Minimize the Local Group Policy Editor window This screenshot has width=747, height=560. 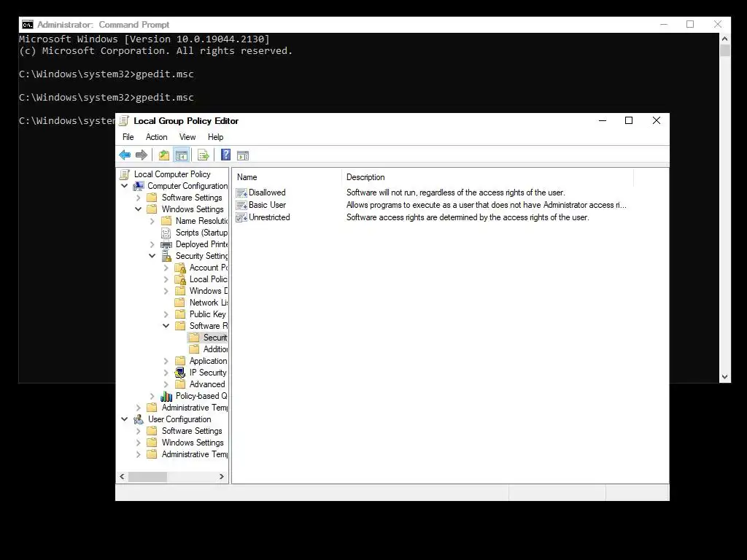click(602, 121)
